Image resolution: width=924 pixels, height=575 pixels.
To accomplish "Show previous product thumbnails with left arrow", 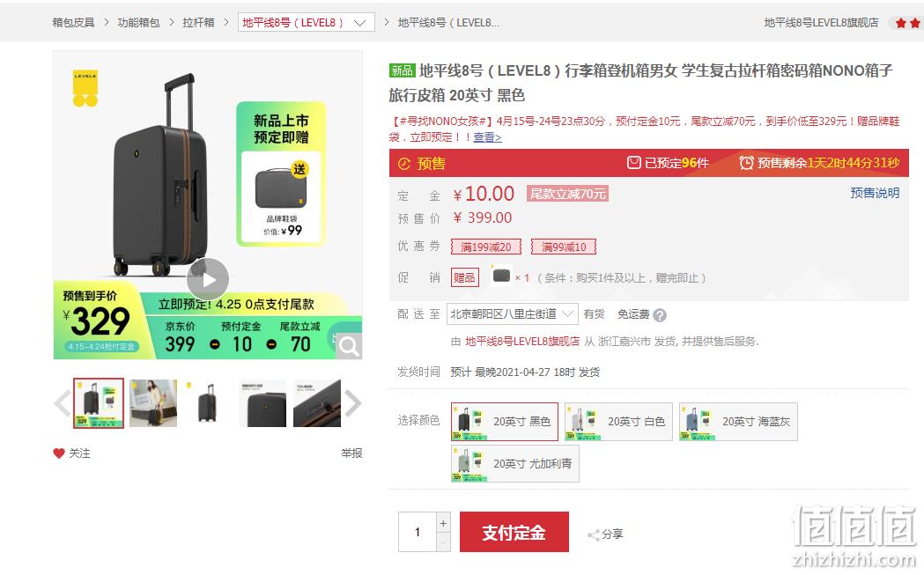I will (x=63, y=403).
